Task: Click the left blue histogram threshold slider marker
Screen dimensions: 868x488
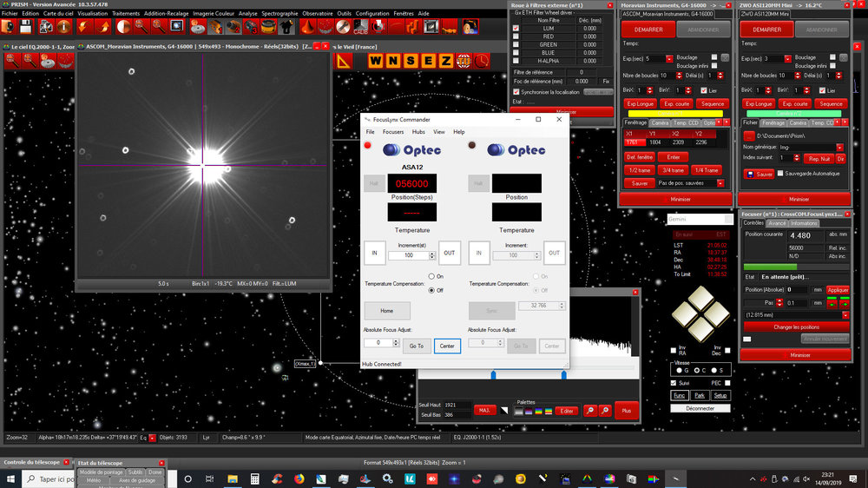Action: pyautogui.click(x=493, y=375)
